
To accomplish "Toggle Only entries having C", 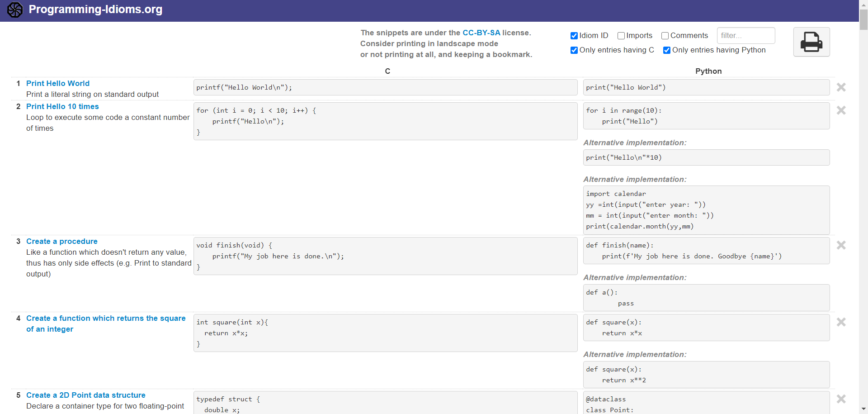I will click(x=574, y=50).
